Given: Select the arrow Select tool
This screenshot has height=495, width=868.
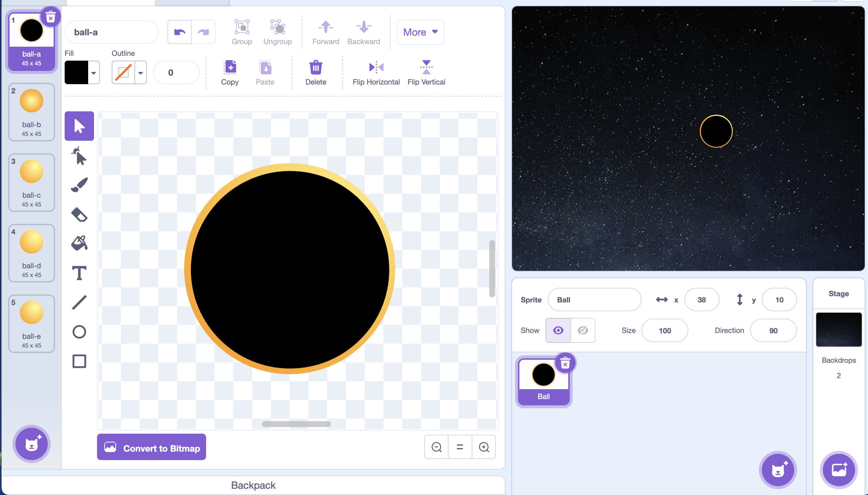Looking at the screenshot, I should click(x=79, y=126).
